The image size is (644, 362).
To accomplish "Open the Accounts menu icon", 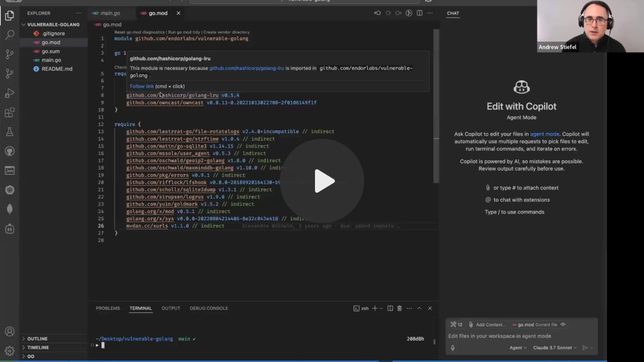I will 9,332.
